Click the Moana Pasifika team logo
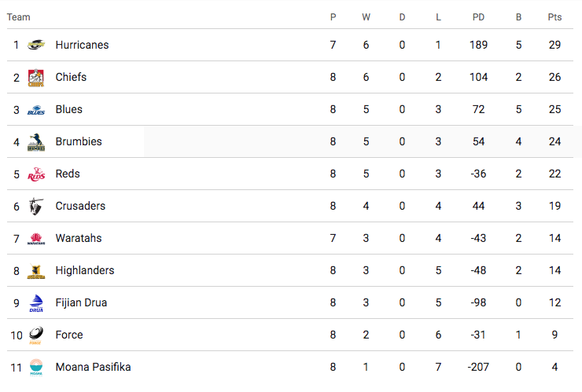Screen dimensions: 582x392 click(x=36, y=367)
